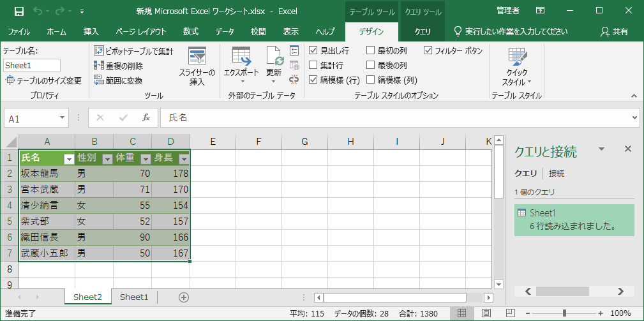Click テーブルのサイズ変更
644x321 pixels.
(x=43, y=80)
